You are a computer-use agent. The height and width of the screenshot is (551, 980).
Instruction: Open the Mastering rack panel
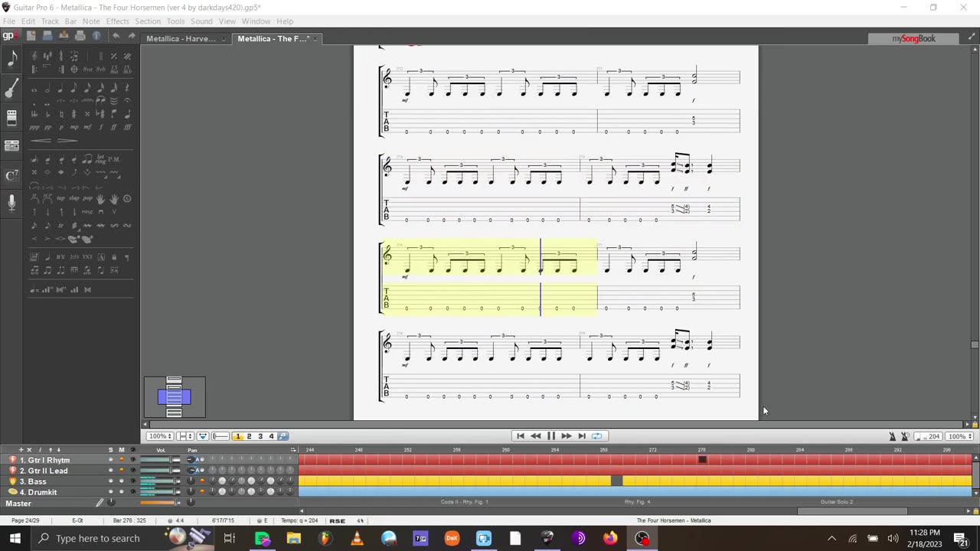[x=11, y=146]
